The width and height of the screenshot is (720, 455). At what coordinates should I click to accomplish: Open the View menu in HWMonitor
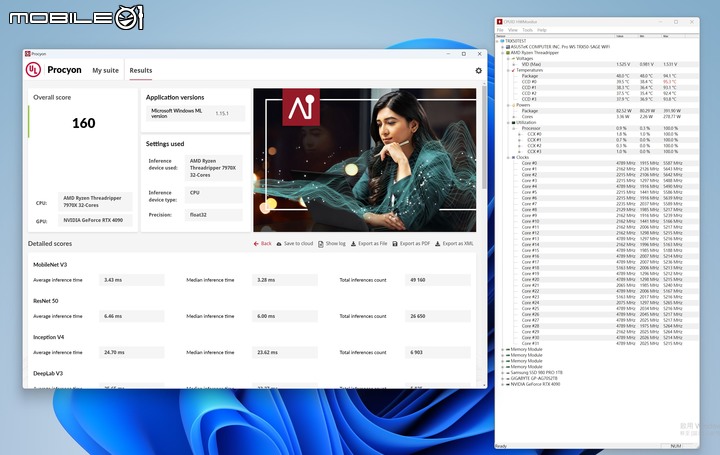coord(512,30)
